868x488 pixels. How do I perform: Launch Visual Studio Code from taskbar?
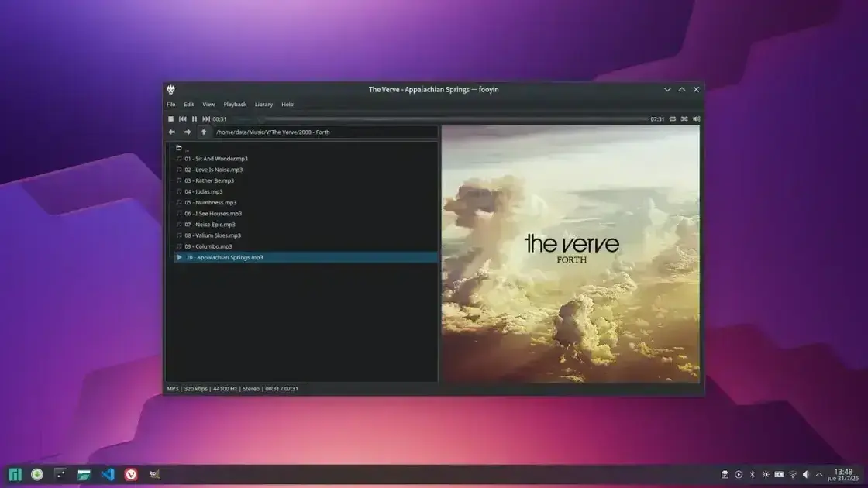(108, 474)
